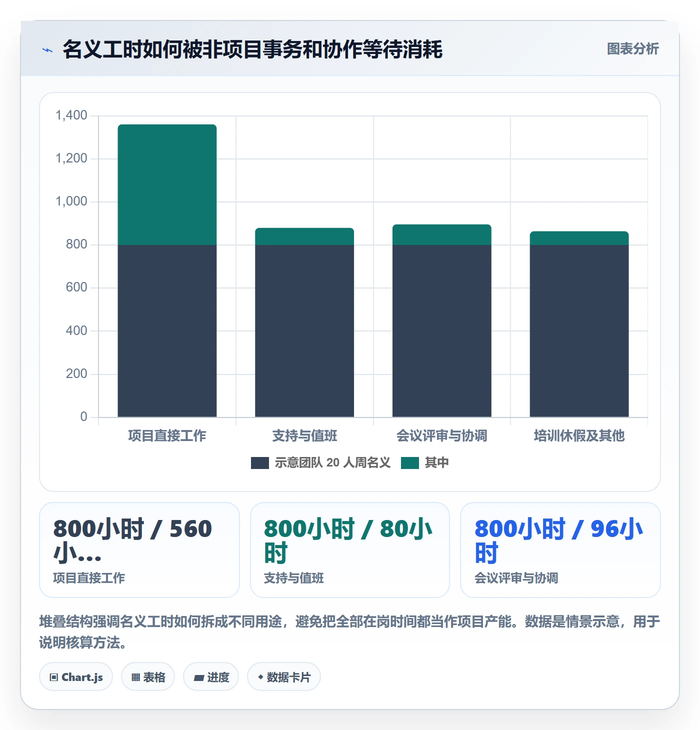Click the 其中 legend label
This screenshot has width=700, height=730.
436,463
